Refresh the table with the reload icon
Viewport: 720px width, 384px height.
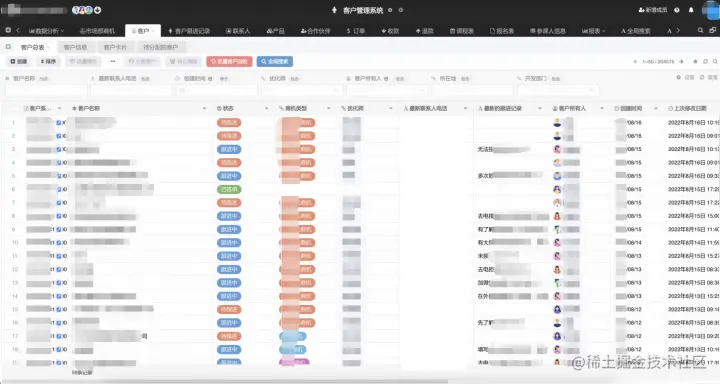pyautogui.click(x=705, y=62)
